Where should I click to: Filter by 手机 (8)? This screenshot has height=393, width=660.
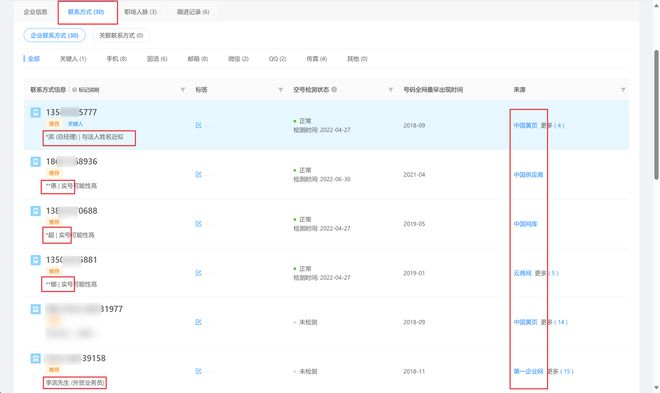click(x=117, y=58)
